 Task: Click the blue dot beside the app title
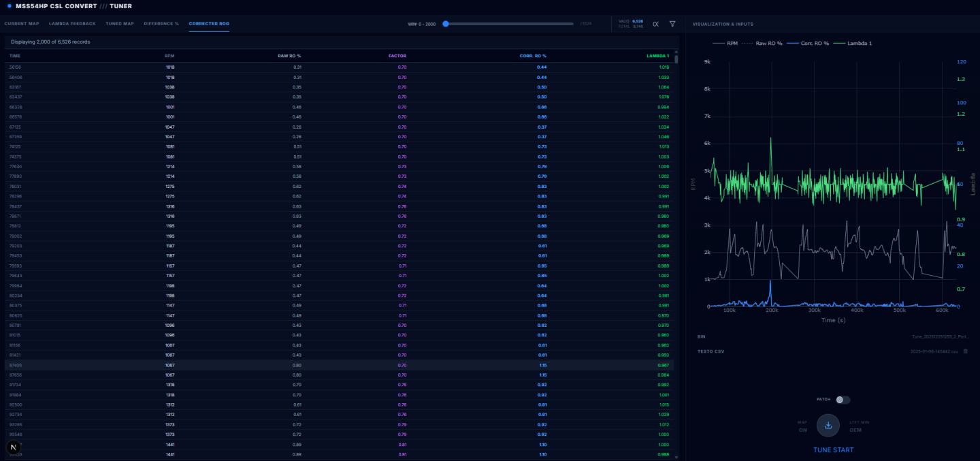[x=8, y=6]
